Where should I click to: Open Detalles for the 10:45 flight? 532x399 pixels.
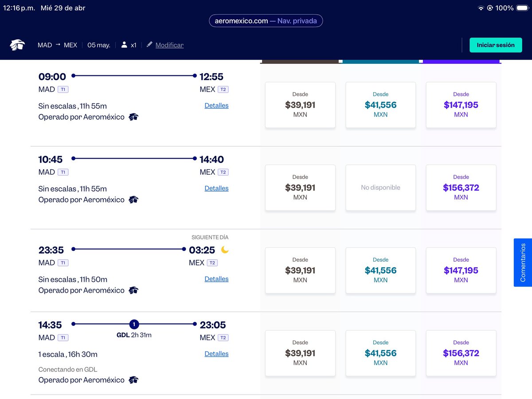tap(216, 188)
